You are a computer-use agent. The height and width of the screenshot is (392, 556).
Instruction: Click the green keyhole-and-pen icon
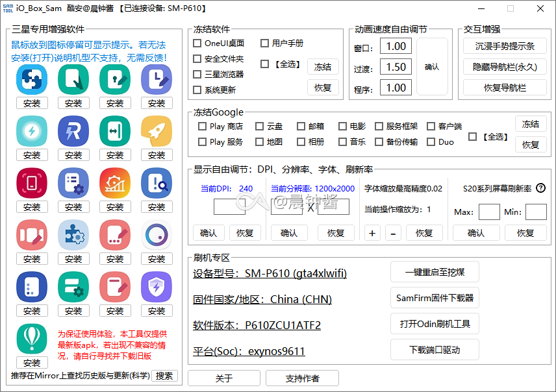tap(115, 79)
